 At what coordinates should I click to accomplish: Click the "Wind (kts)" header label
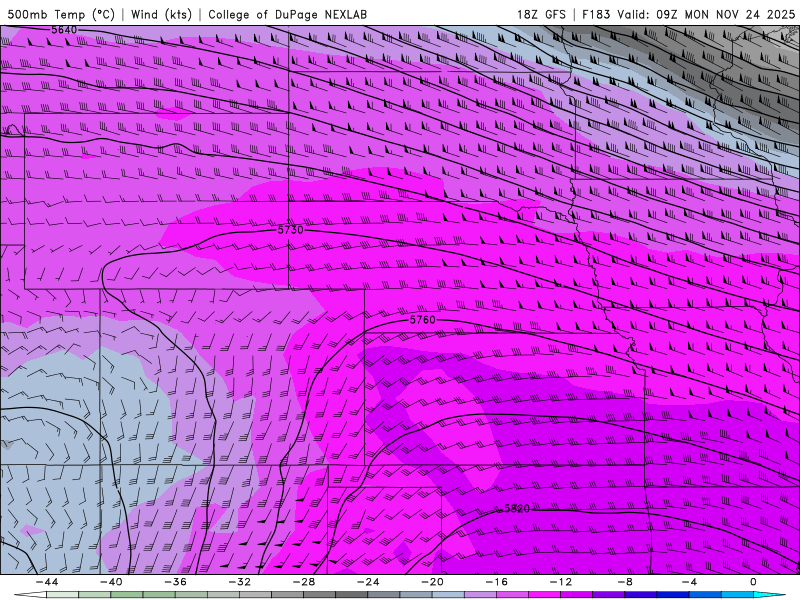point(161,14)
